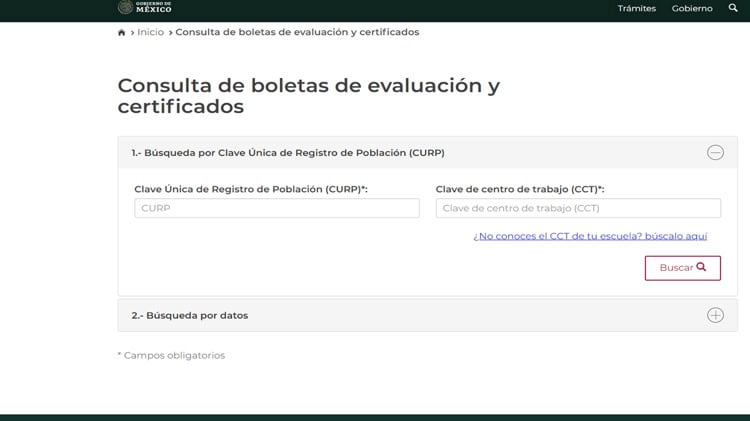Click the Clave de centro de trabajo field

(578, 208)
